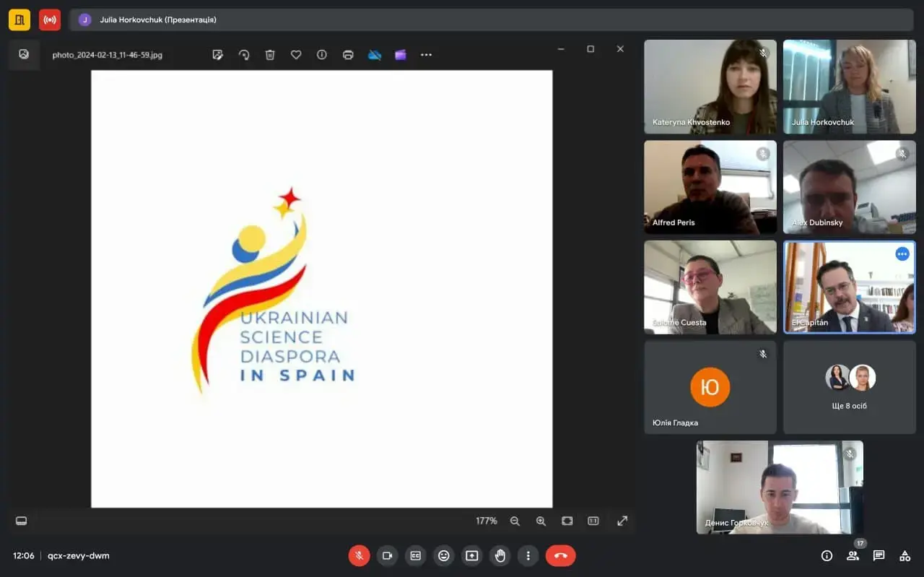Open more call options menu
Viewport: 924px width, 577px height.
[x=528, y=555]
